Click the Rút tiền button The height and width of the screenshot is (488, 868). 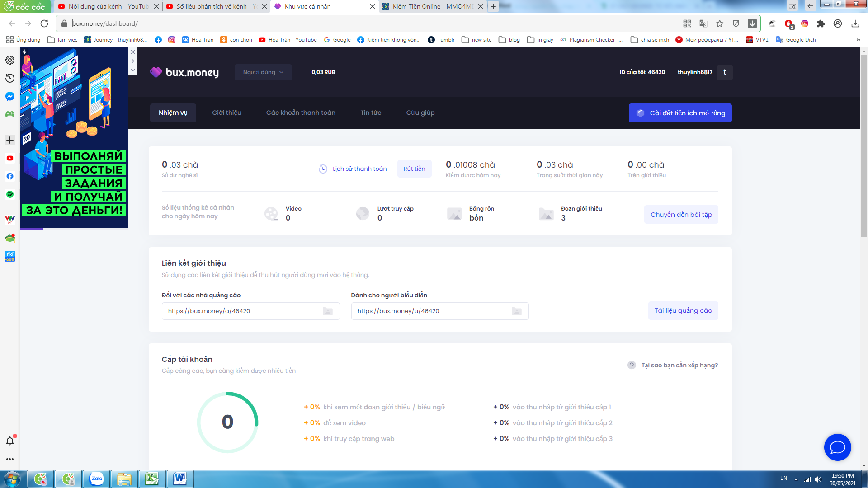coord(414,169)
